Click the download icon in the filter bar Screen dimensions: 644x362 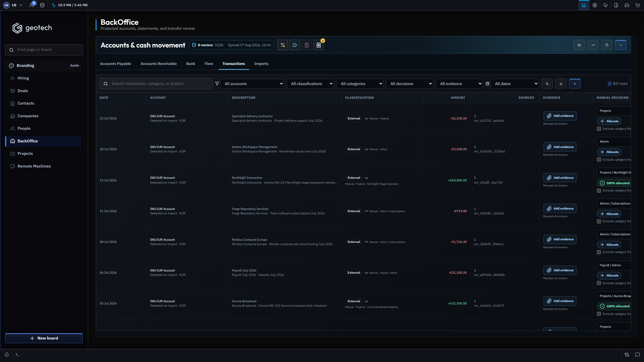coord(561,84)
